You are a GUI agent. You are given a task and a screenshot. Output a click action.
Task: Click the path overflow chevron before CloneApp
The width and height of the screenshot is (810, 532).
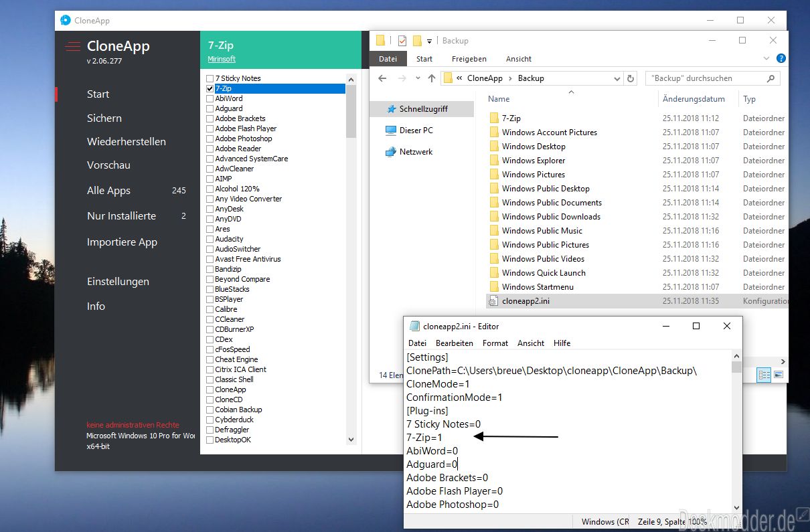click(460, 78)
